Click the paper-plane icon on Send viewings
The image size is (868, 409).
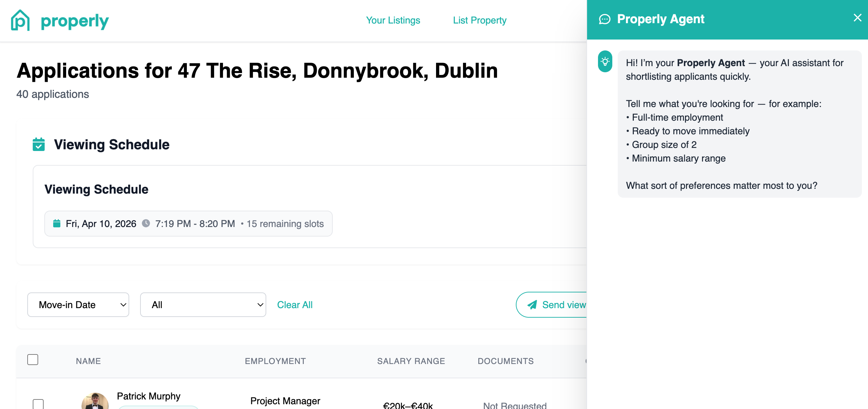(x=532, y=304)
